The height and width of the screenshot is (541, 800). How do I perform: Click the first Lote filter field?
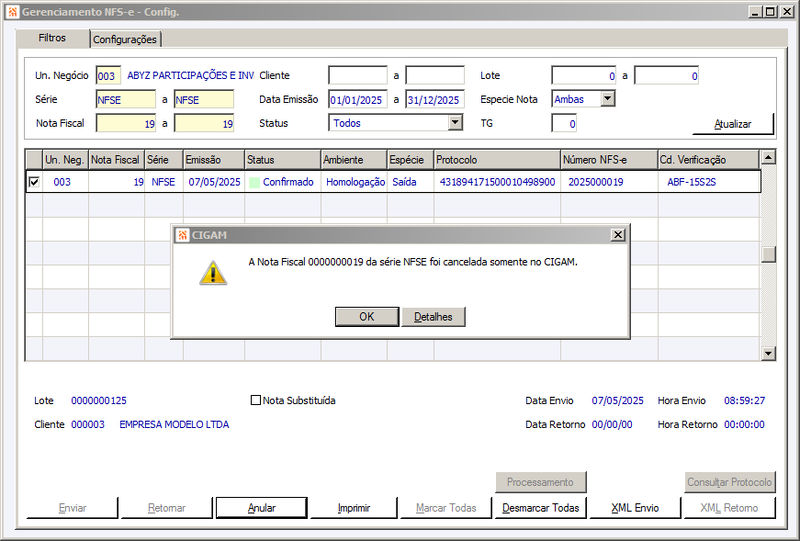click(x=584, y=76)
